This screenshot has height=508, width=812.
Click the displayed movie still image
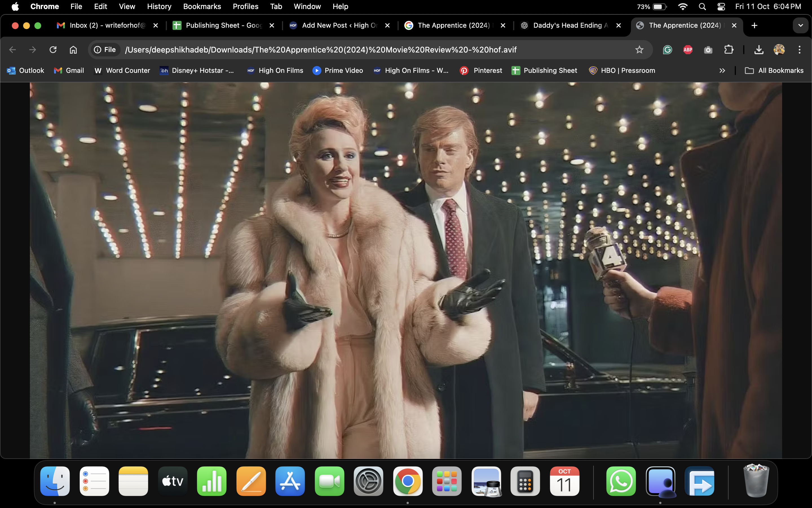[406, 270]
